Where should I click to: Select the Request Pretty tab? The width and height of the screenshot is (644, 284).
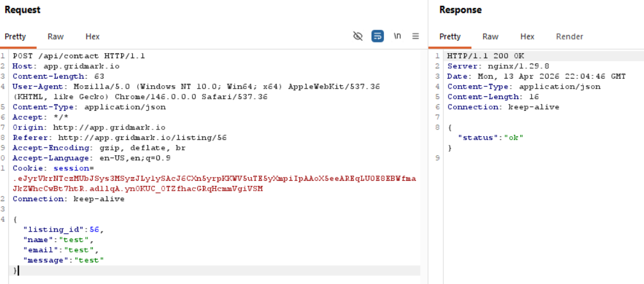[15, 36]
